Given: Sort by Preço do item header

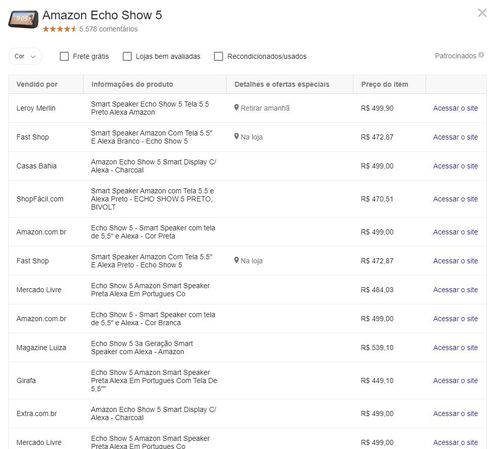Looking at the screenshot, I should coord(385,84).
